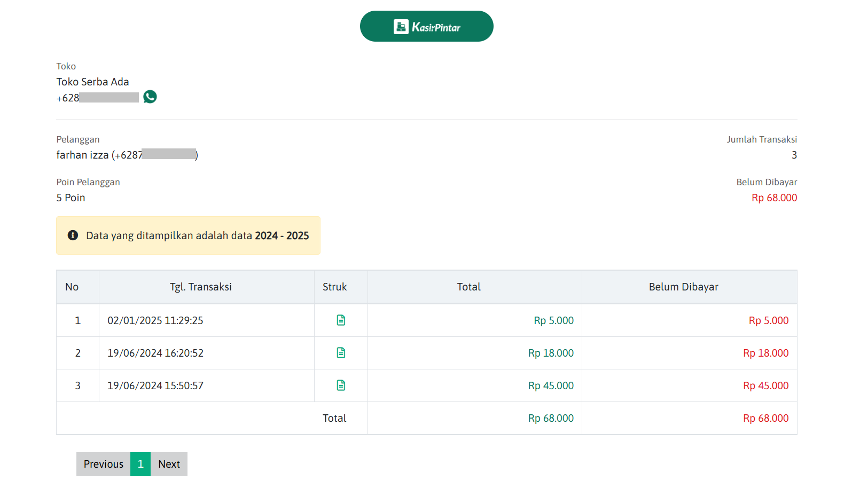Go to the Previous page
Viewport: 852px width, 504px height.
[x=104, y=464]
